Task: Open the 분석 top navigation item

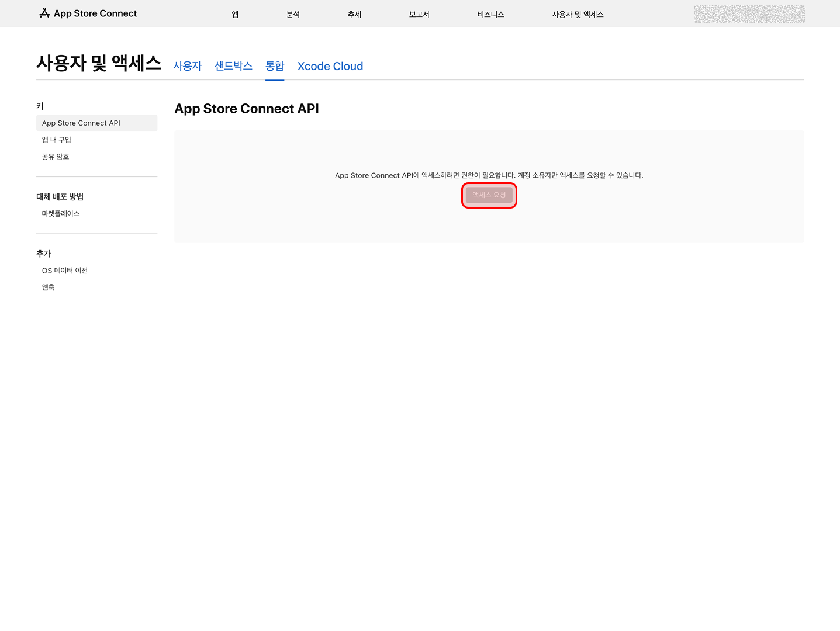Action: [x=293, y=14]
